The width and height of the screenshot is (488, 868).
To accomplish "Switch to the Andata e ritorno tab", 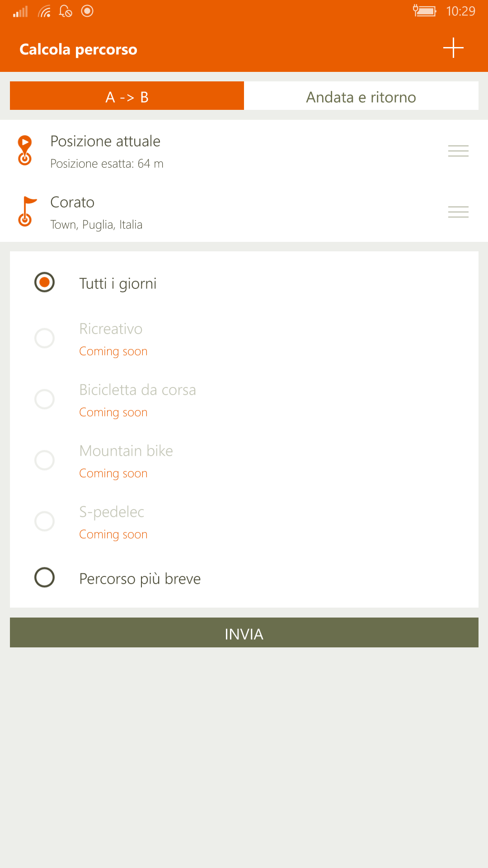I will point(361,96).
